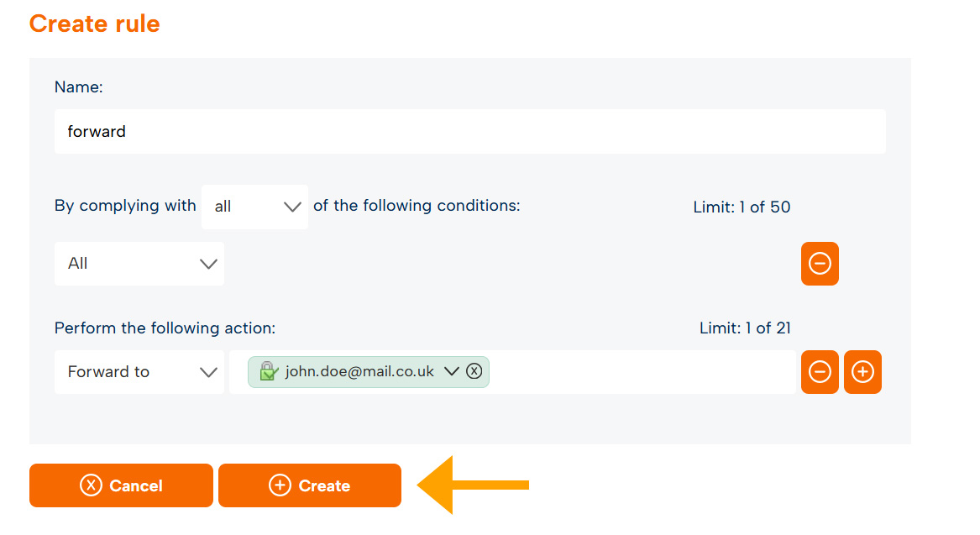
Task: Click the 'Limit: 1 of 21' label
Action: [745, 328]
